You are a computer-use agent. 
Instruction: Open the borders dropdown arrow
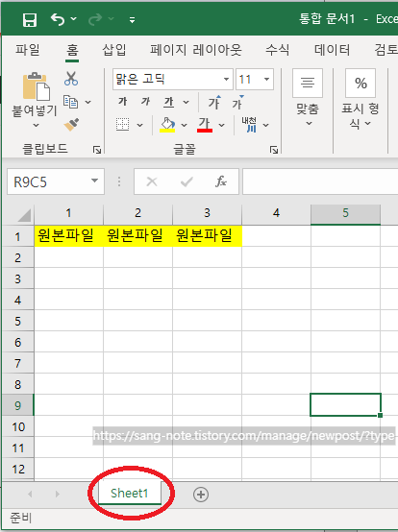(140, 125)
